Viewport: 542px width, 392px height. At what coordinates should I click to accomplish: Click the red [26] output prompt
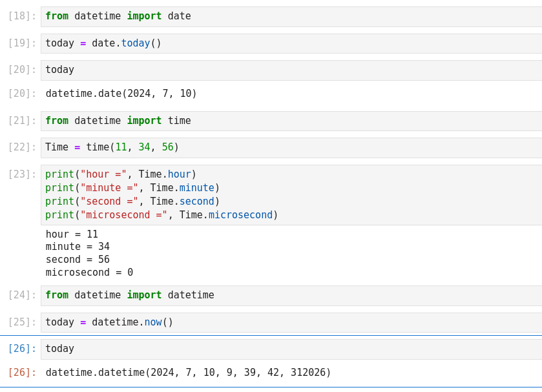(x=22, y=373)
